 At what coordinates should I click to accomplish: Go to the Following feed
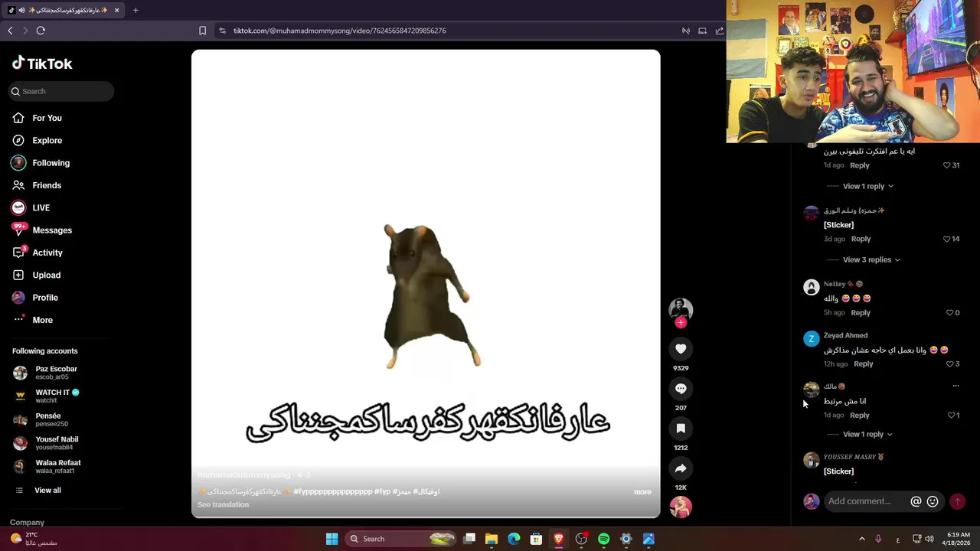(41, 163)
